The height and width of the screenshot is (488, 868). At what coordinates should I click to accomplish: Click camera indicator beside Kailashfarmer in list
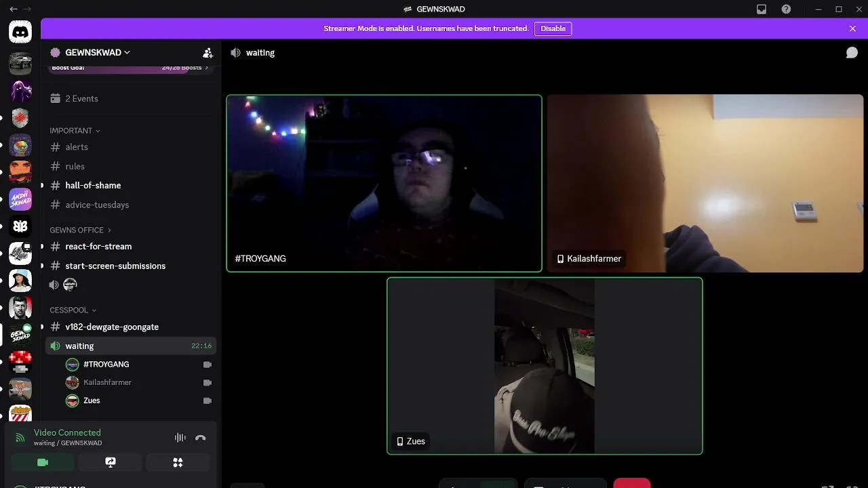208,382
